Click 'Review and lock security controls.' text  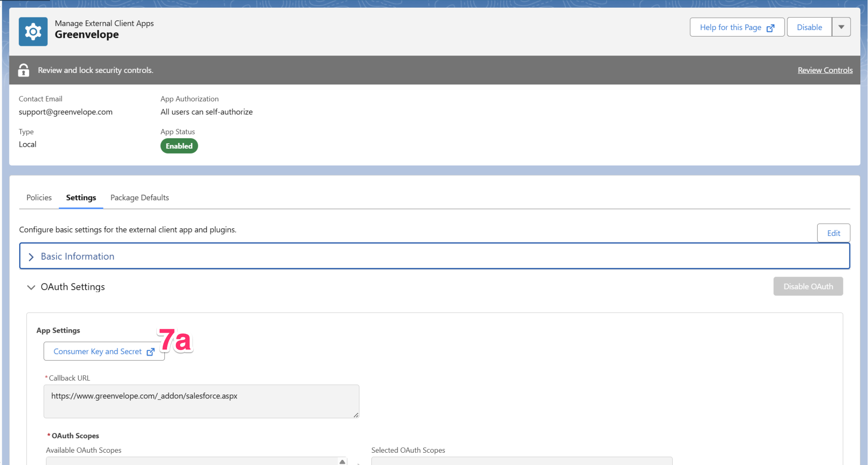[96, 70]
